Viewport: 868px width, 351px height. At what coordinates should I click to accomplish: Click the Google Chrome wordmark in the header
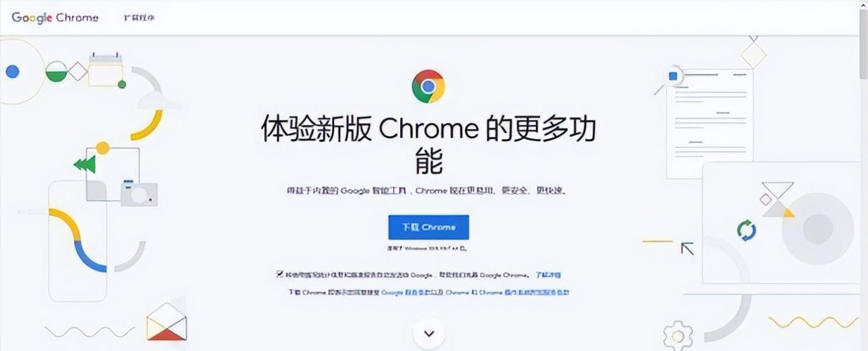point(55,17)
